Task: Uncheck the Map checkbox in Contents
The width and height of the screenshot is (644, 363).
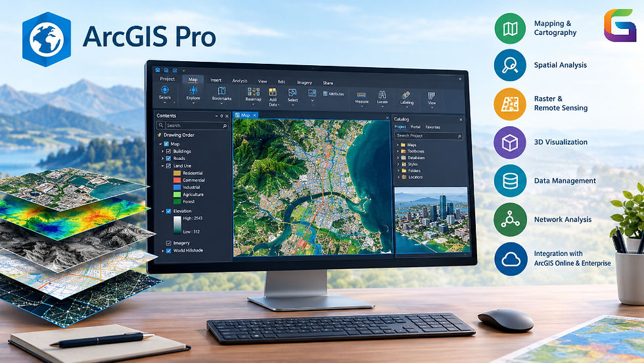Action: coord(166,144)
